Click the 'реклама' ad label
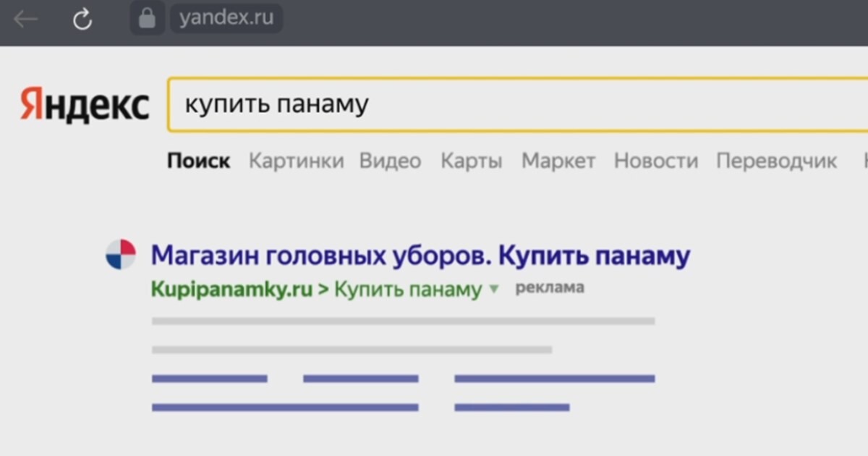 coord(549,288)
